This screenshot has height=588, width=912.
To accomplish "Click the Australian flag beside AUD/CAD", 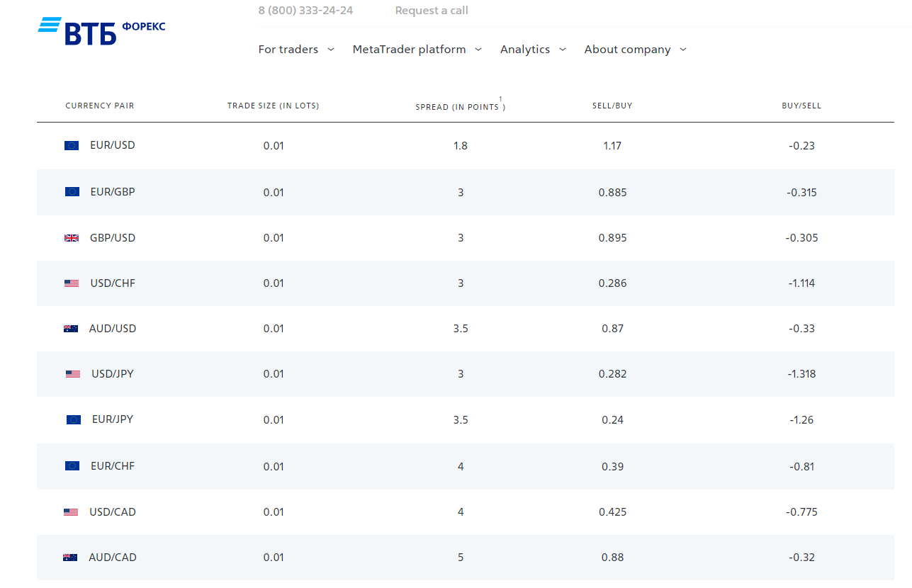I will point(70,558).
